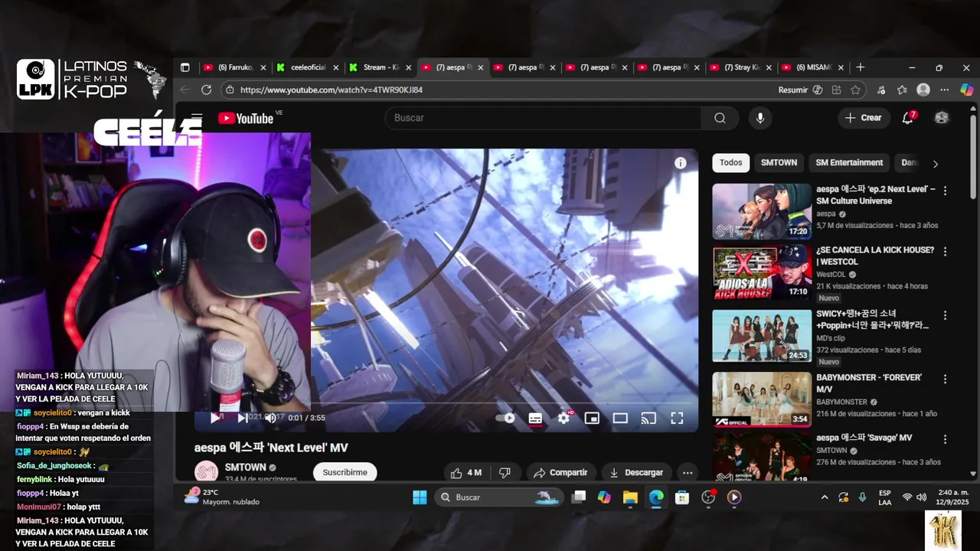Image resolution: width=980 pixels, height=551 pixels.
Task: Show more filter chips with arrow
Action: 935,163
